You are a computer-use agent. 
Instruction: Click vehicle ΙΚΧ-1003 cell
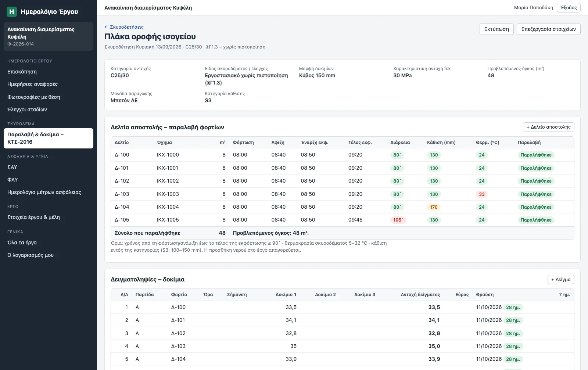point(168,194)
